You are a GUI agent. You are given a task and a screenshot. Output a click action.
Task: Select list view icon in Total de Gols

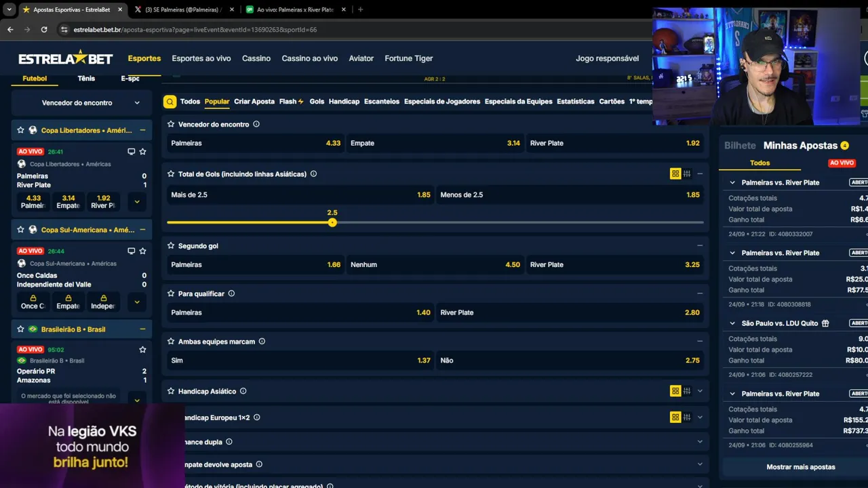point(687,174)
